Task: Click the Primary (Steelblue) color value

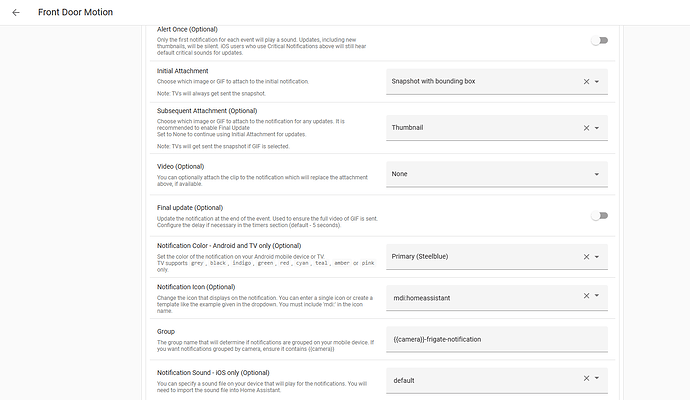Action: tap(434, 257)
